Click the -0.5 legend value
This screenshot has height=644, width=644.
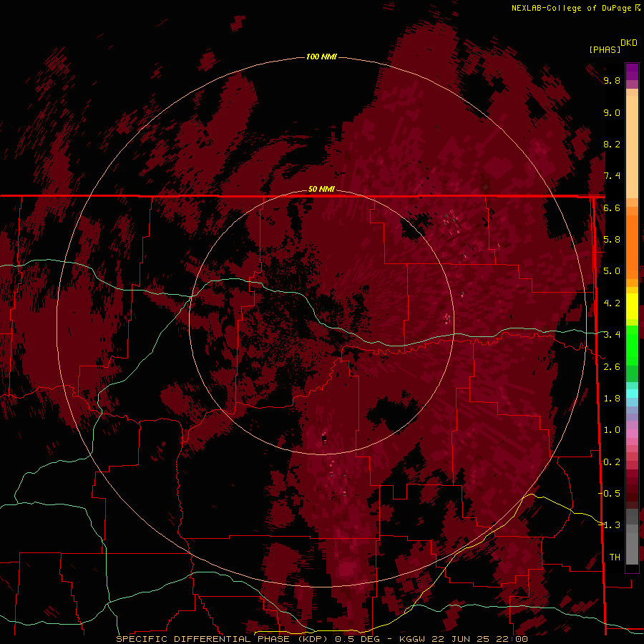pyautogui.click(x=610, y=494)
